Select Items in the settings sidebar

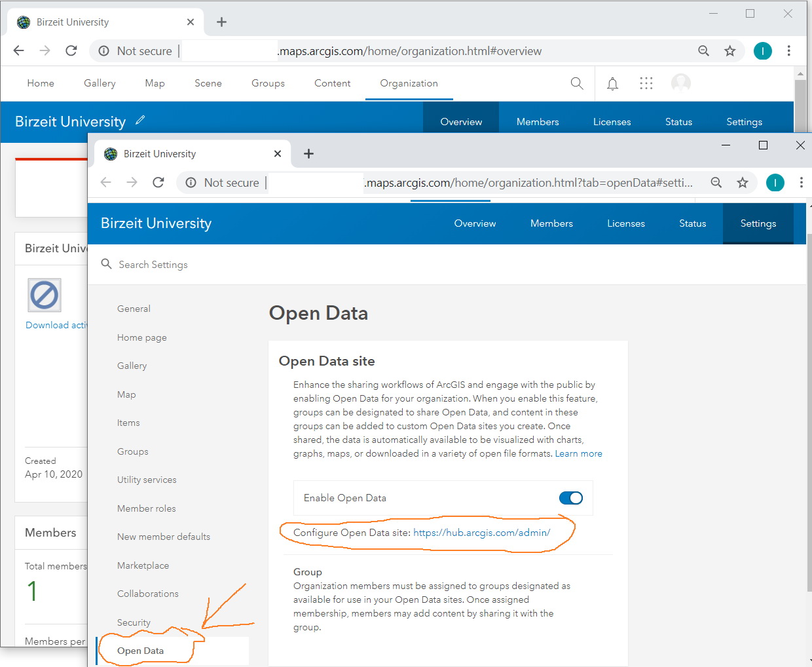pos(128,423)
